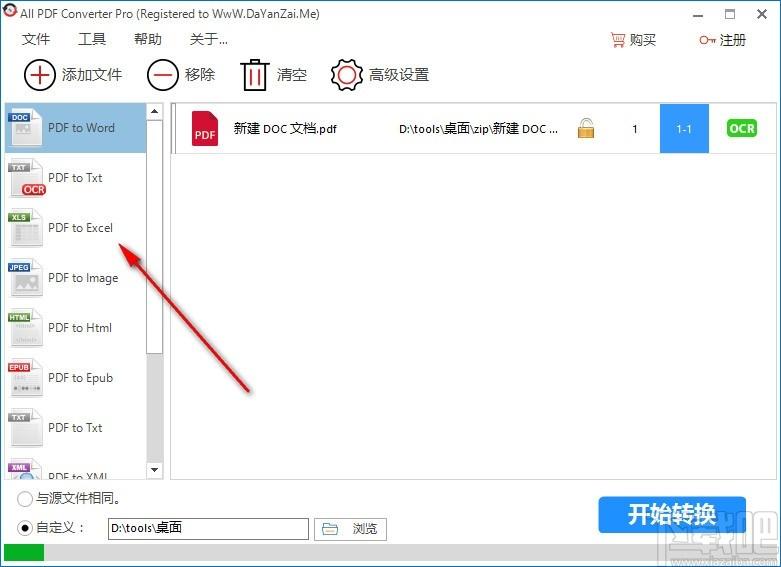Open the 文件 menu
The height and width of the screenshot is (567, 781).
point(36,40)
